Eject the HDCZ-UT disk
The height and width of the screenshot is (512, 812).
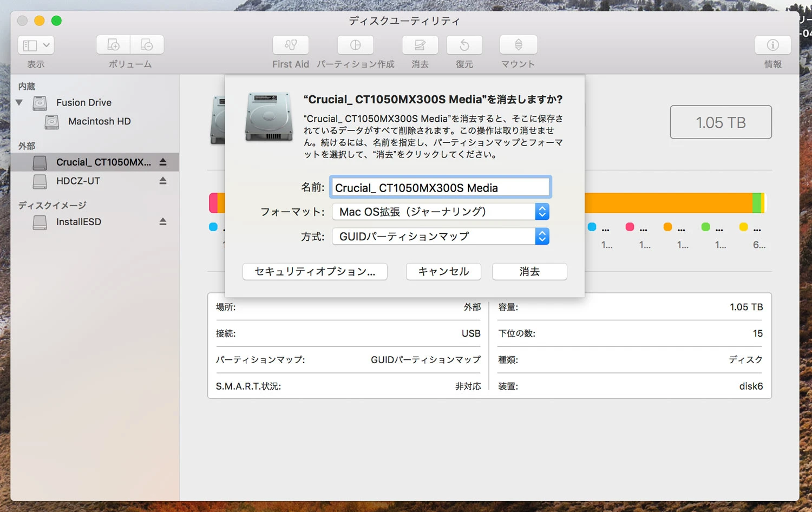(x=163, y=181)
